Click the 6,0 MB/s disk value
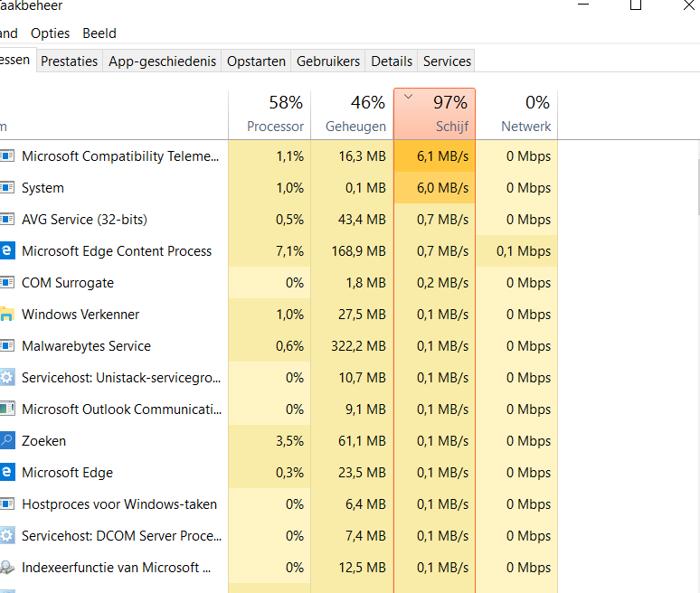 [x=442, y=188]
